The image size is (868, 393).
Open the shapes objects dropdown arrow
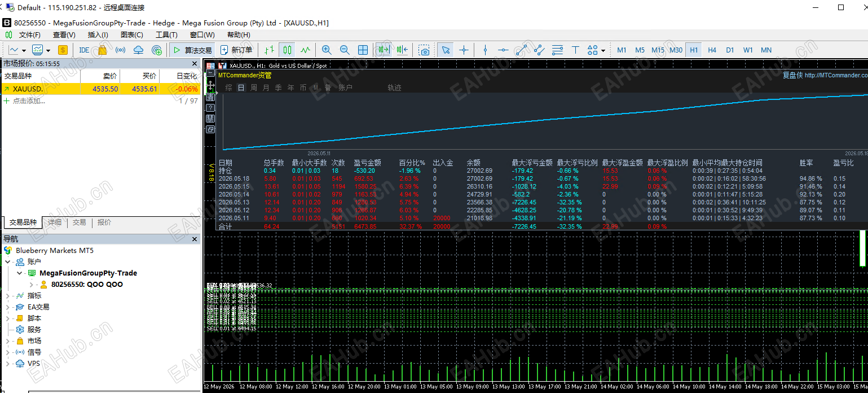coord(603,50)
